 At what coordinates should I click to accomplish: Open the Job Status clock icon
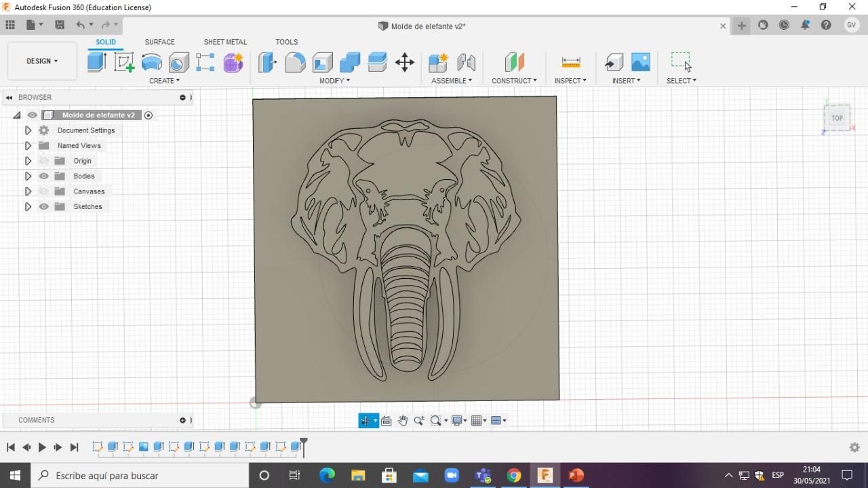(x=784, y=25)
